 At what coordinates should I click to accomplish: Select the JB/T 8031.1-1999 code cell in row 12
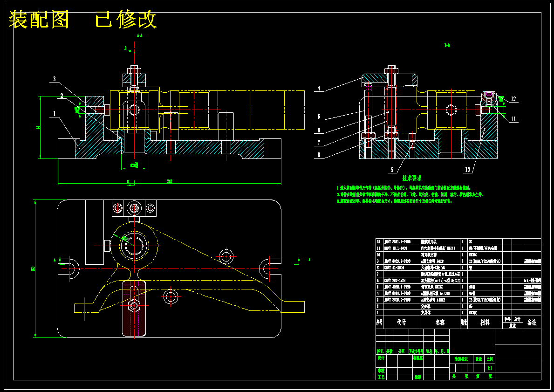pos(401,242)
